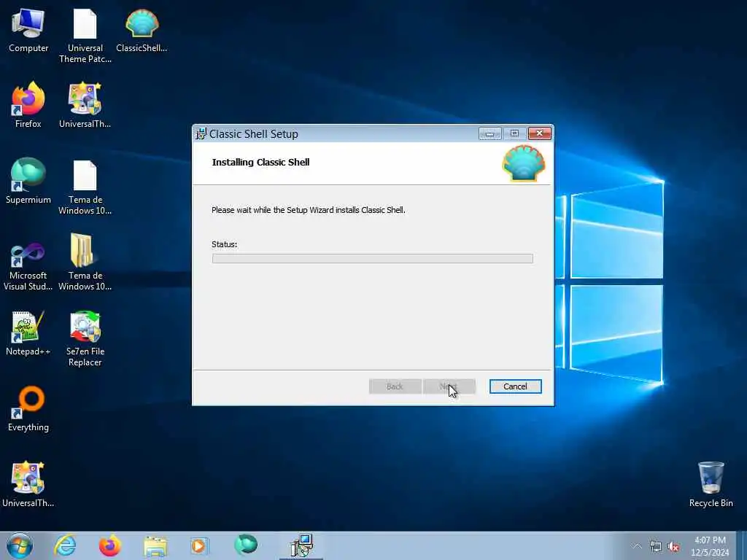This screenshot has width=747, height=560.
Task: Click the Classic Shell Setup title bar icon
Action: pos(201,134)
